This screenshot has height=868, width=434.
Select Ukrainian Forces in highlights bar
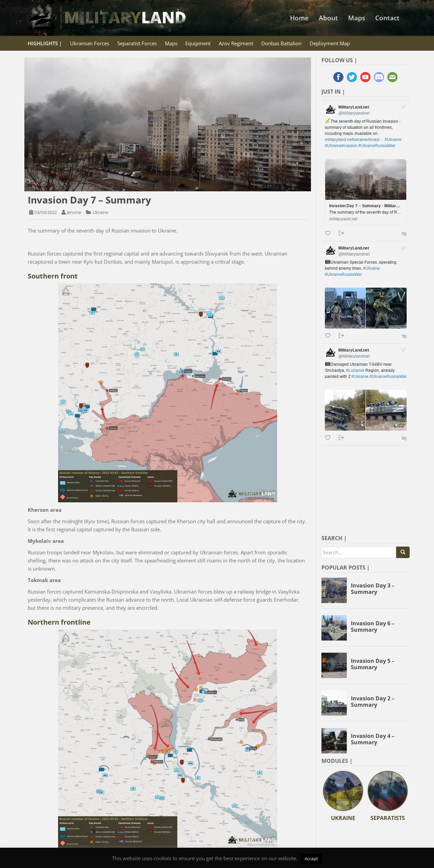[90, 43]
